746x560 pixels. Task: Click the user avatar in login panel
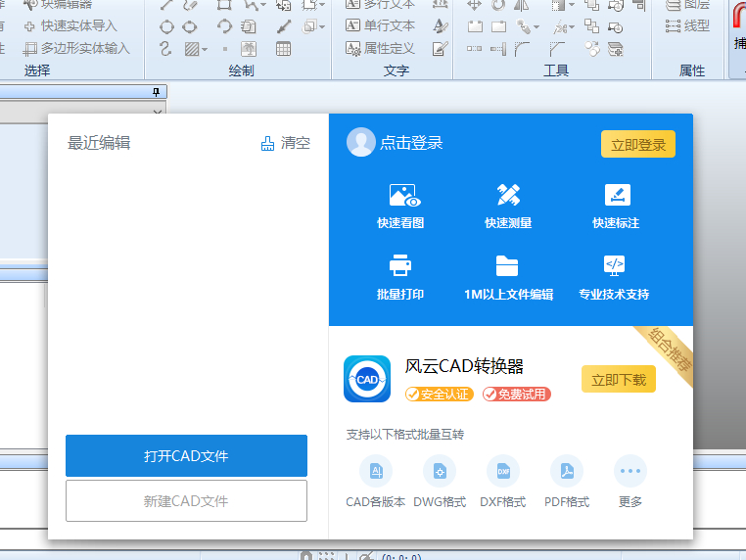(360, 142)
